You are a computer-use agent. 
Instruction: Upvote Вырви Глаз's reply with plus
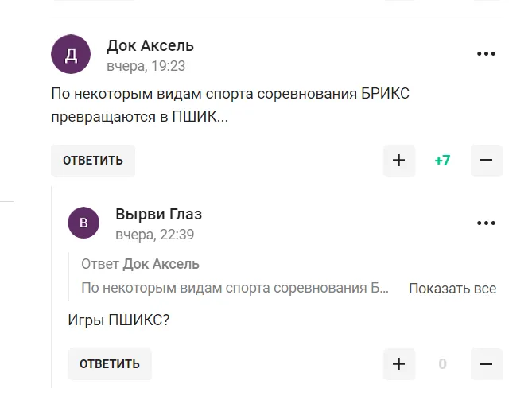(x=398, y=364)
